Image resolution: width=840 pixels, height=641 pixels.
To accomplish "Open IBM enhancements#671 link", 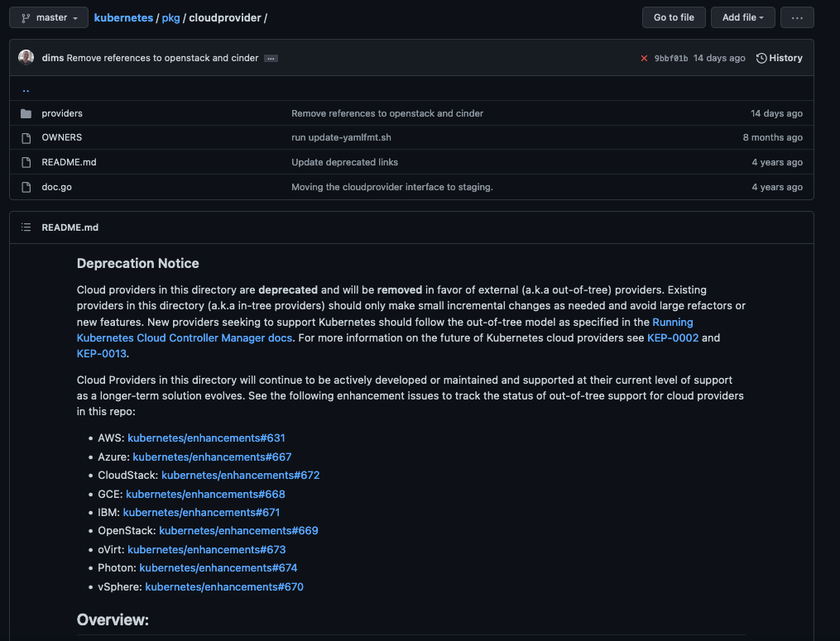I will tap(201, 513).
